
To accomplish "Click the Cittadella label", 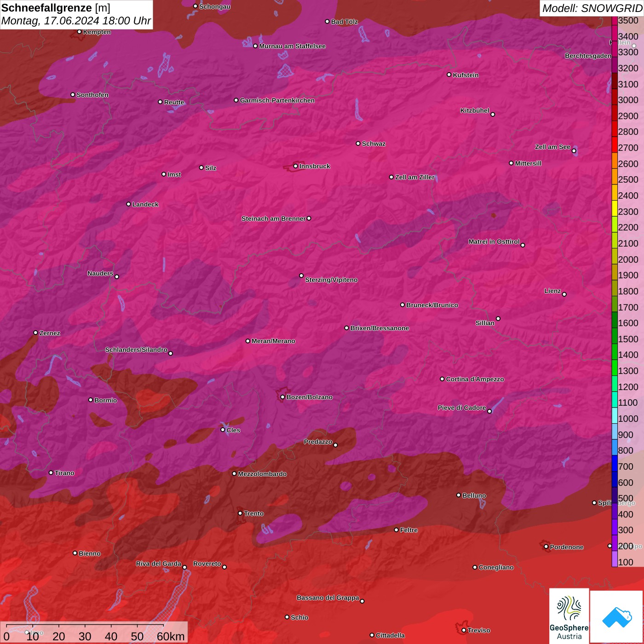I will 390,635.
